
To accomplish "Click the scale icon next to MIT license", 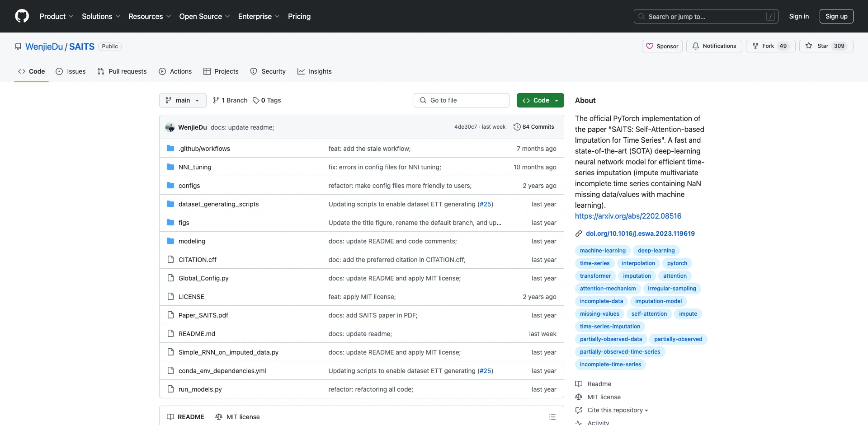I will (579, 397).
